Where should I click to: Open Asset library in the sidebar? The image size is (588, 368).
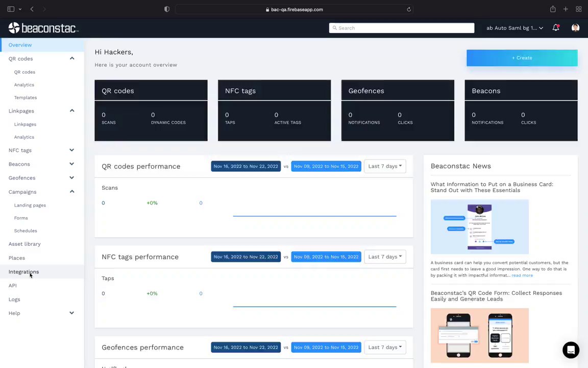click(24, 244)
